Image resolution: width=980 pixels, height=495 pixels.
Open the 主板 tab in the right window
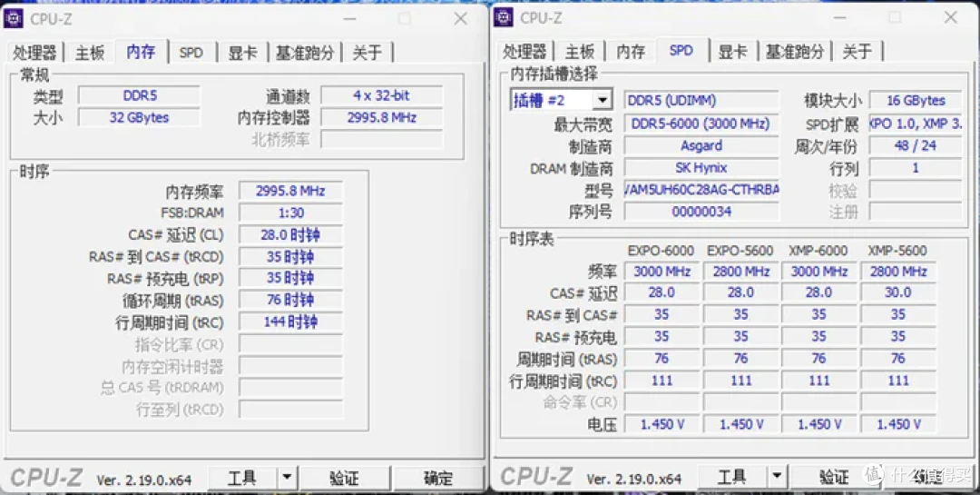580,51
